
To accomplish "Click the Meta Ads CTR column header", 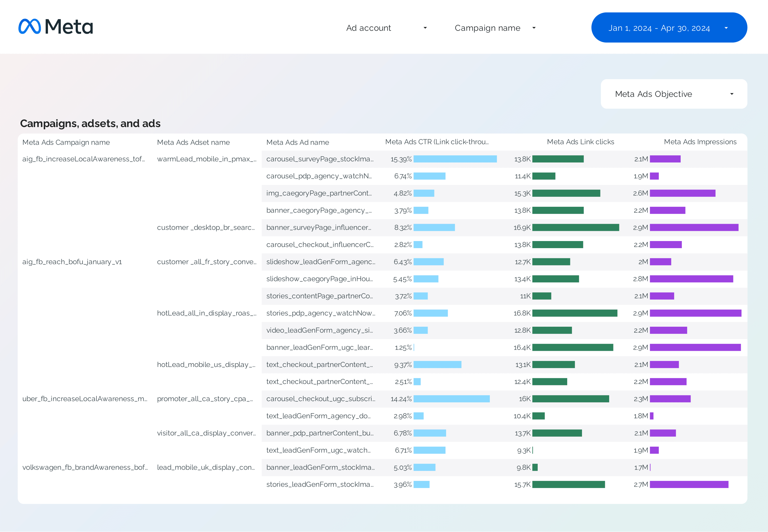I will tap(437, 142).
